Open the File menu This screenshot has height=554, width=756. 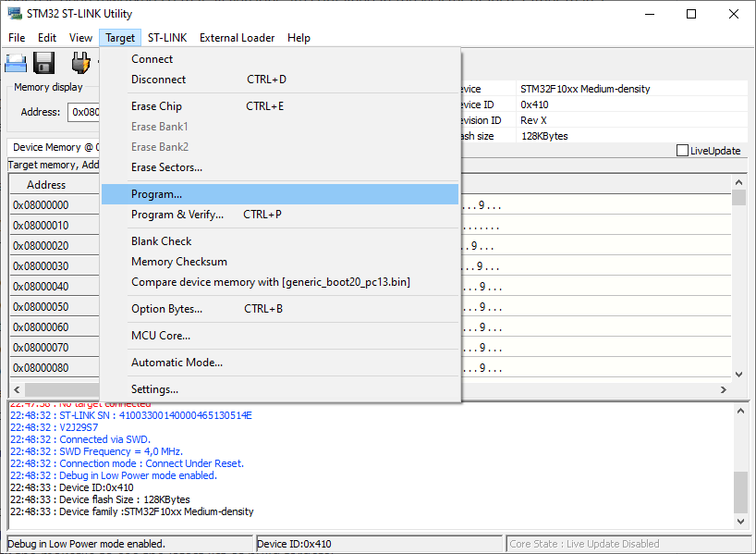tap(17, 38)
